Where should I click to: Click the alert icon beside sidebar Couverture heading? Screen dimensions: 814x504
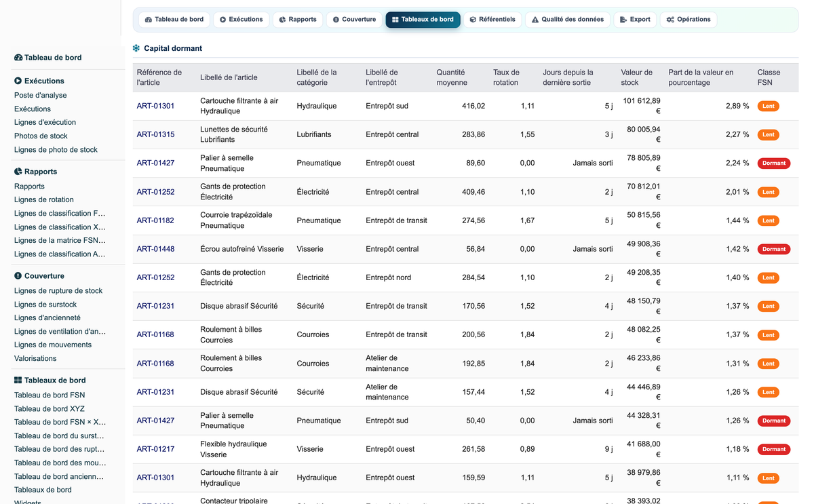tap(18, 276)
